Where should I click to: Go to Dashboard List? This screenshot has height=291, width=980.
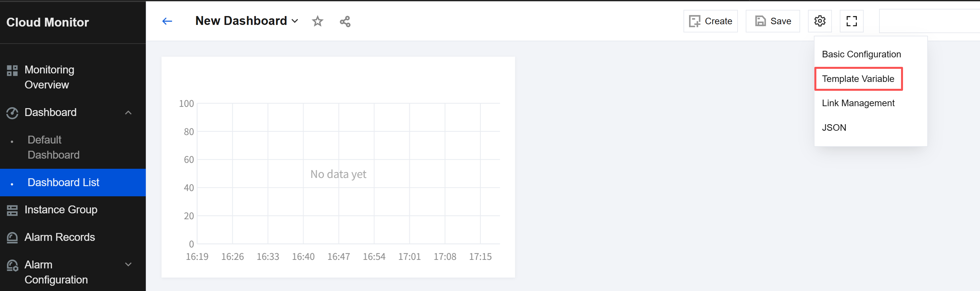[73, 183]
